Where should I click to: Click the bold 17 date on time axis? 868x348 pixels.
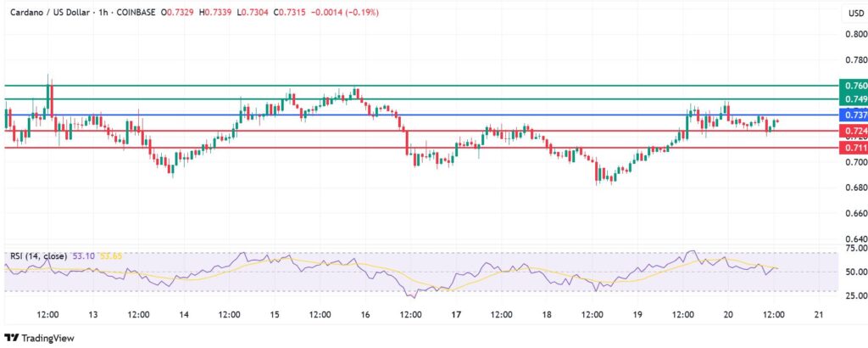click(x=456, y=314)
